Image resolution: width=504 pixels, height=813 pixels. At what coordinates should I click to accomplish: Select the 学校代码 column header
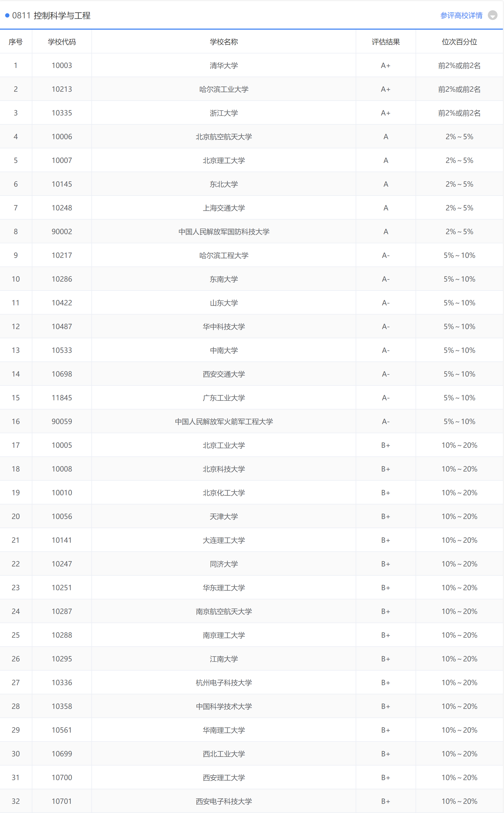(x=62, y=42)
